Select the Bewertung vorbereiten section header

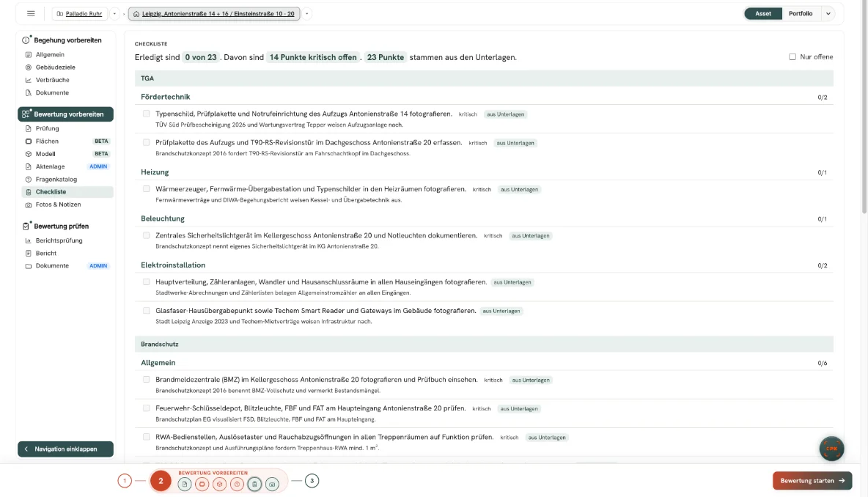tap(65, 114)
